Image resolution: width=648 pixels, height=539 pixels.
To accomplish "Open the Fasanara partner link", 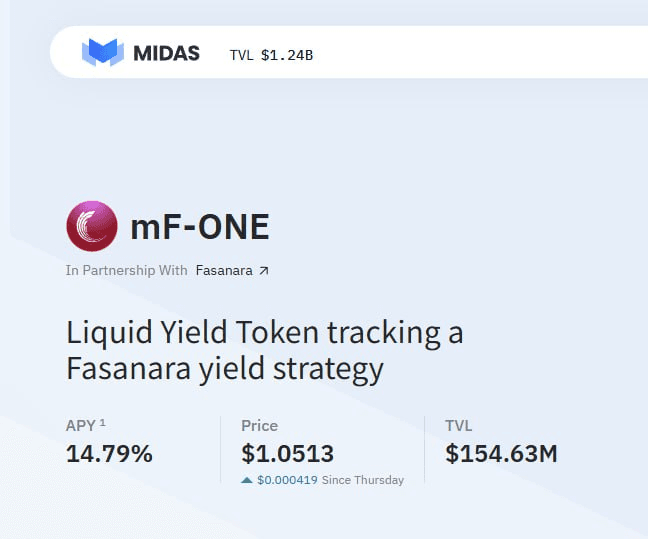I will (x=223, y=270).
